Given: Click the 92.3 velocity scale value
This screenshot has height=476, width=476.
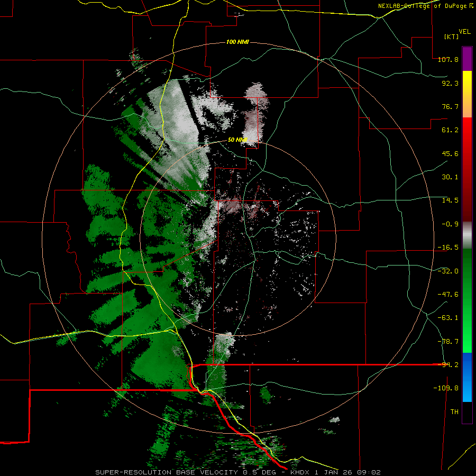Looking at the screenshot, I should tap(450, 83).
